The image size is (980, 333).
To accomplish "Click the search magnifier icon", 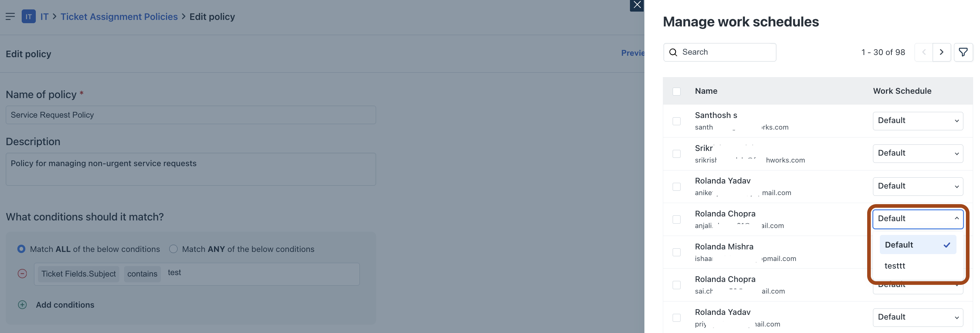I will click(673, 52).
